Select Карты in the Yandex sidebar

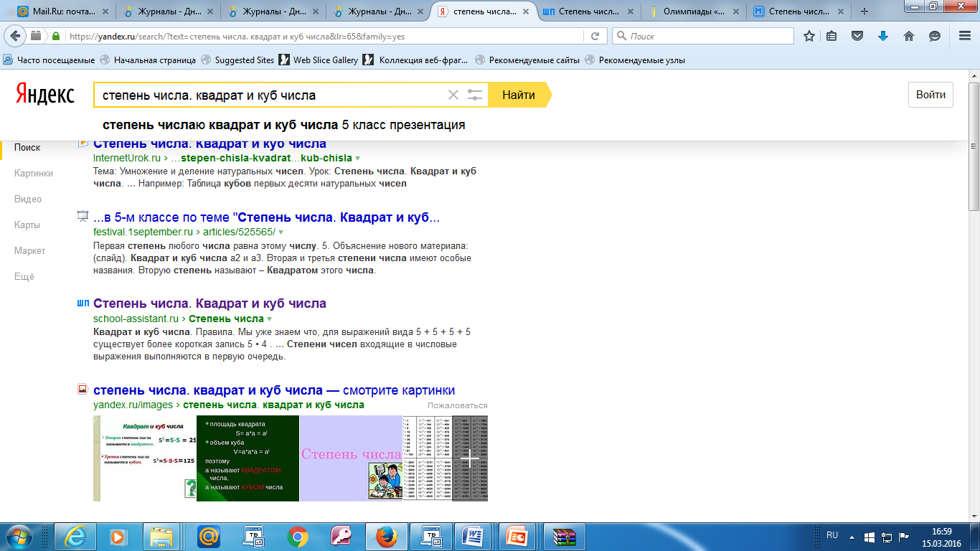[27, 225]
